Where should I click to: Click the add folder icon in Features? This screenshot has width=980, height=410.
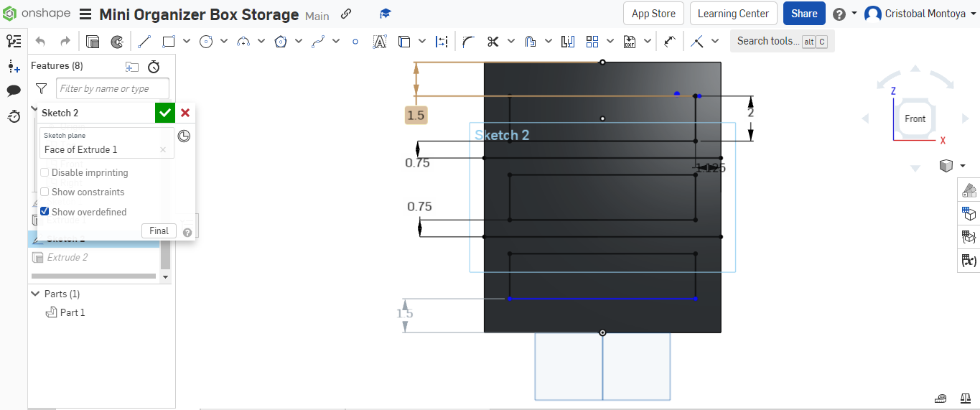(x=131, y=67)
